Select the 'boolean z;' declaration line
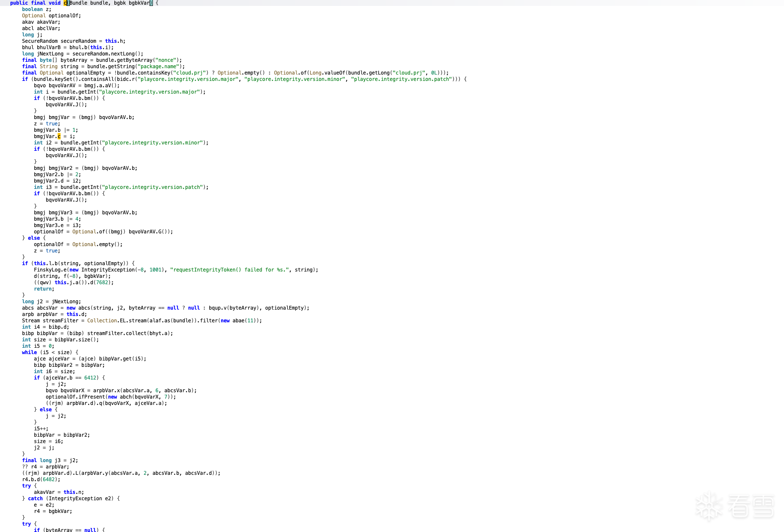The width and height of the screenshot is (784, 532). point(36,9)
